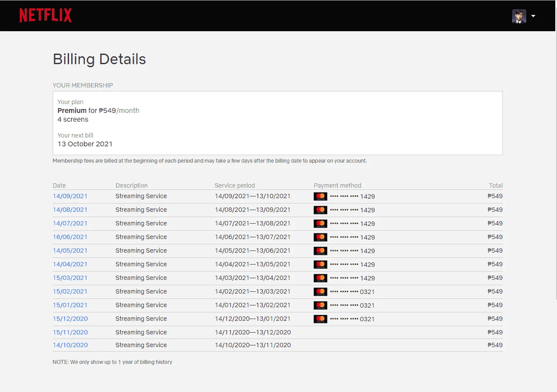Click service period 14/09/2021—13/10/2021

point(253,196)
